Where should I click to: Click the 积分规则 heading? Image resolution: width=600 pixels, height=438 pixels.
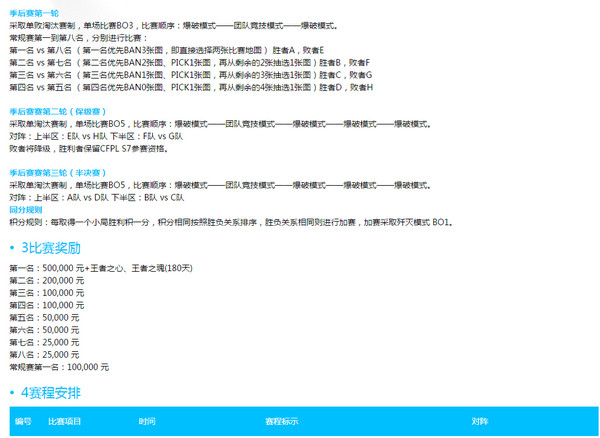pos(28,211)
